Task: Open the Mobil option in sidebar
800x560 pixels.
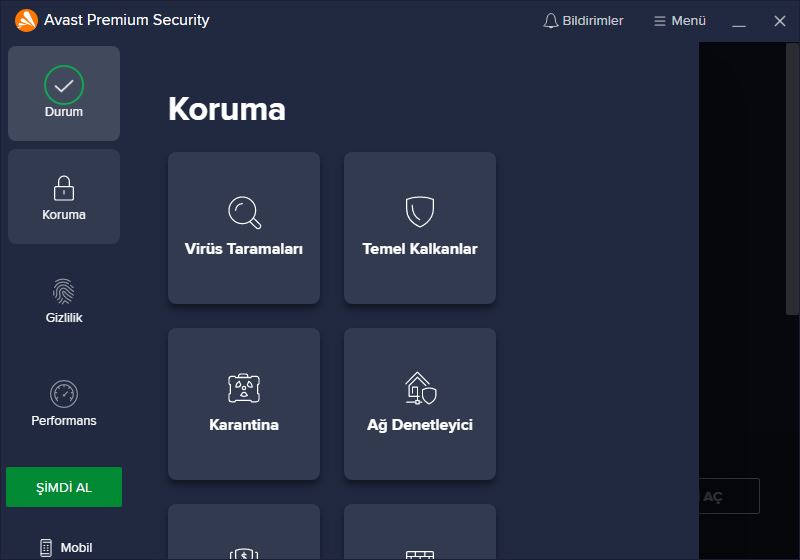Action: tap(66, 547)
